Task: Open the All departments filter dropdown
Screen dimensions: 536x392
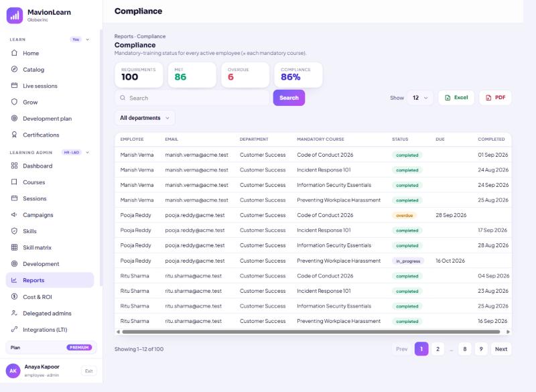Action: [x=145, y=118]
